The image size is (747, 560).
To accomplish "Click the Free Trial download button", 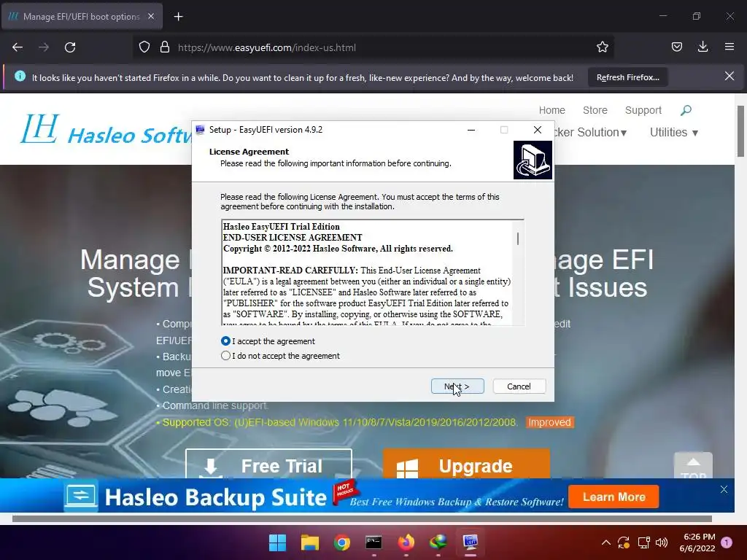I will pyautogui.click(x=268, y=464).
